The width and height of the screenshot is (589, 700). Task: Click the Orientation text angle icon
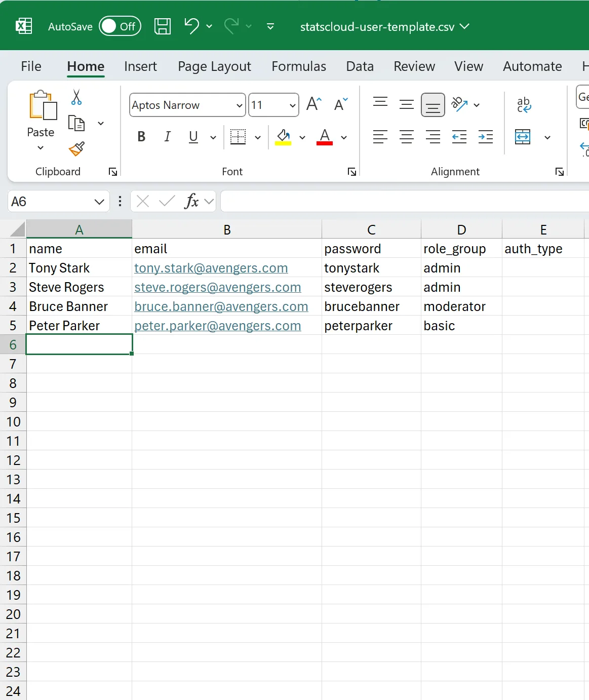[x=459, y=104]
